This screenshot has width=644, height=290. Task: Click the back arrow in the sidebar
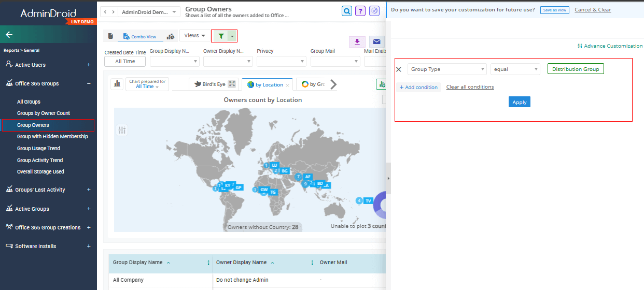pyautogui.click(x=9, y=35)
